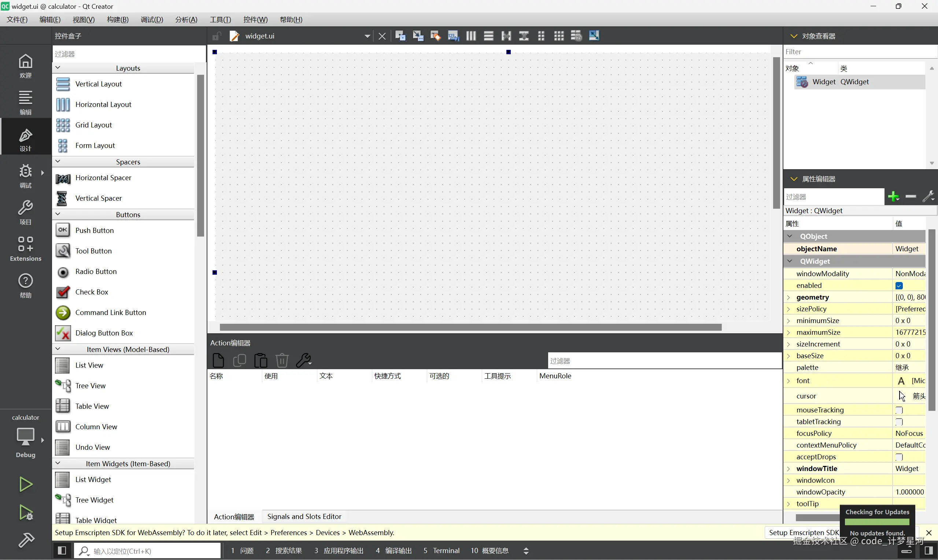The image size is (938, 560).
Task: Click the green Run button
Action: pyautogui.click(x=25, y=484)
